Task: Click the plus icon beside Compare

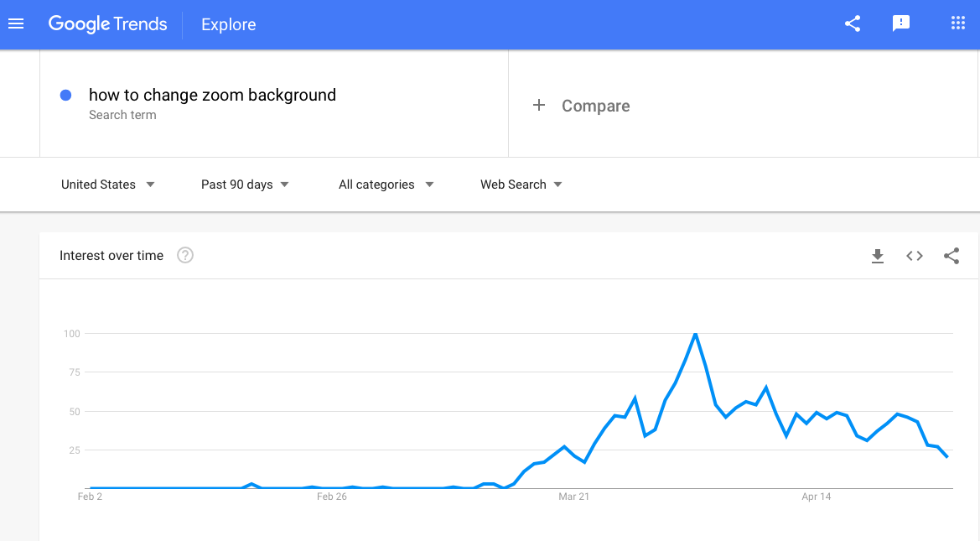Action: (x=539, y=105)
